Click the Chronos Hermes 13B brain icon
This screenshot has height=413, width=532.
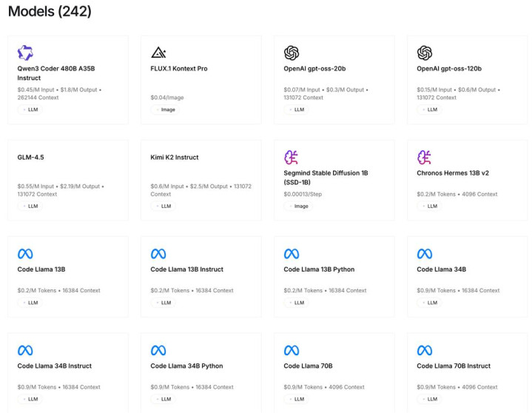[x=425, y=157]
